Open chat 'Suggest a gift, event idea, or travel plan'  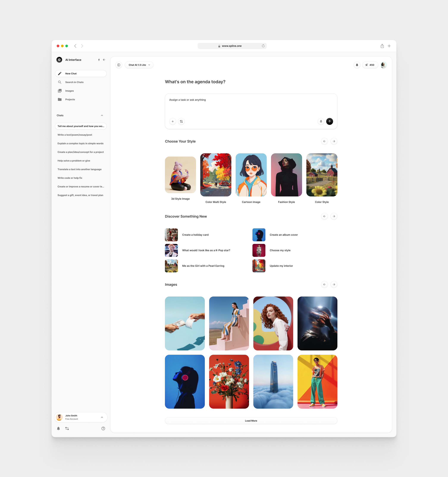(x=81, y=195)
